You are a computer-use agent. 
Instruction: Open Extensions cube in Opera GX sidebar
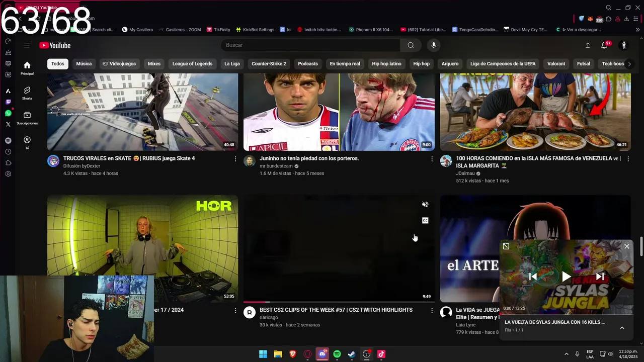[8, 163]
